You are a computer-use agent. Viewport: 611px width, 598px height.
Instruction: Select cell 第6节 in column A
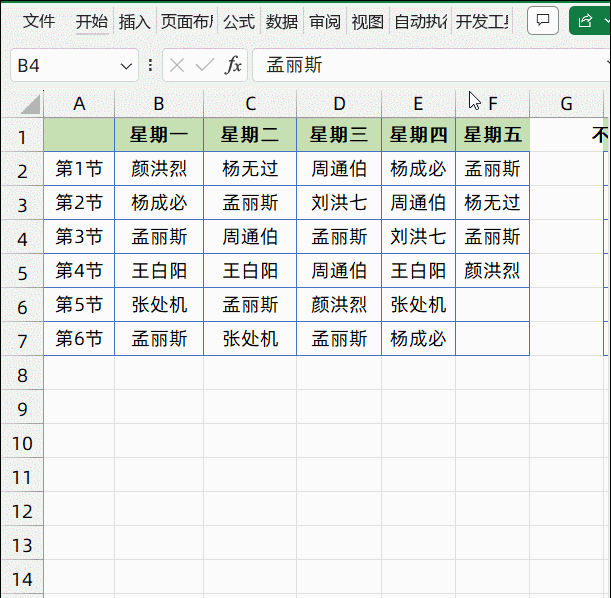tap(79, 339)
